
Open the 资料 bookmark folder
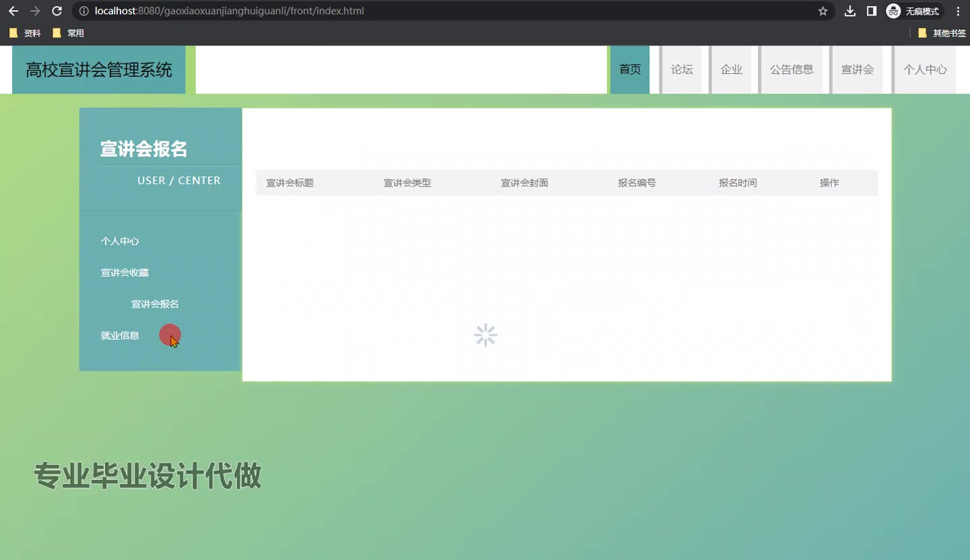25,33
